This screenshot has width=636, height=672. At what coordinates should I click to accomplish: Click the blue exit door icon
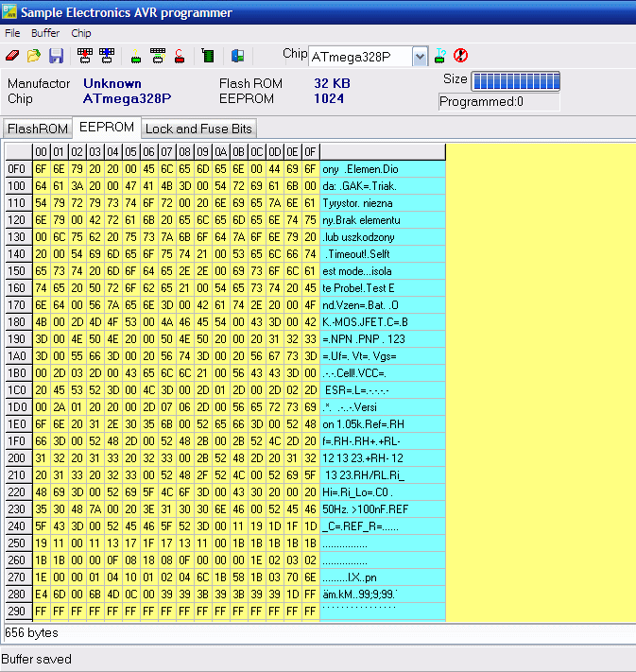pyautogui.click(x=238, y=56)
